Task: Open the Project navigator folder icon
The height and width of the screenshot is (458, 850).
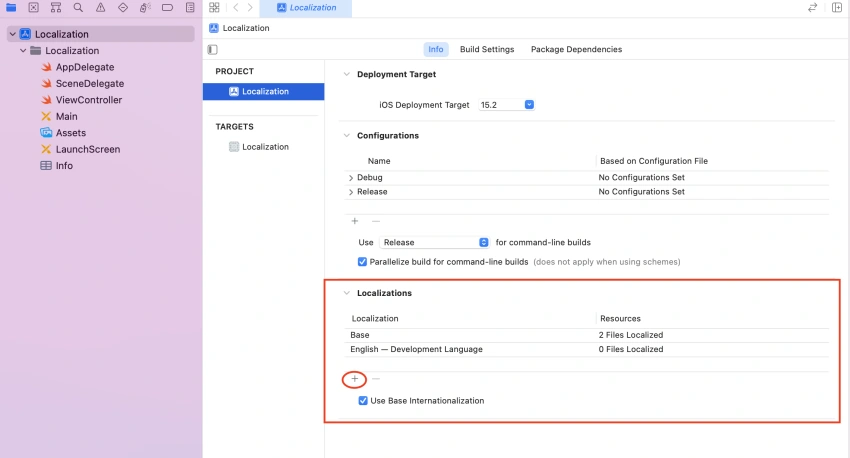Action: point(11,8)
